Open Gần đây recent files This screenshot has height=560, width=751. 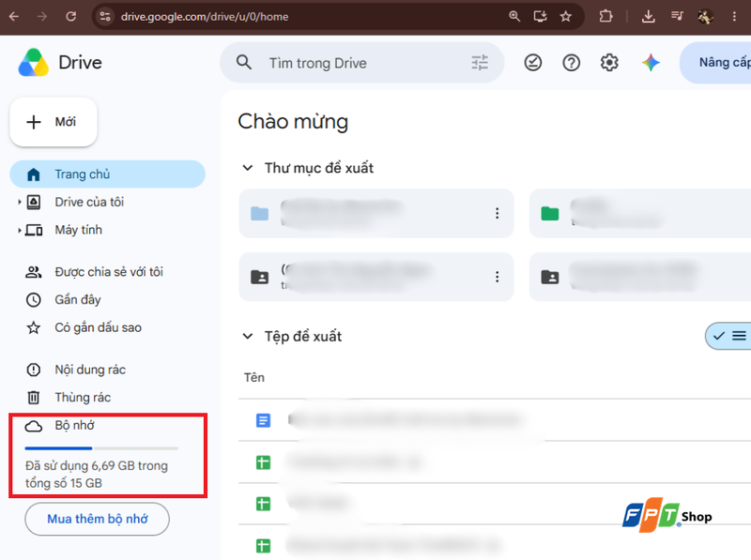[x=78, y=299]
